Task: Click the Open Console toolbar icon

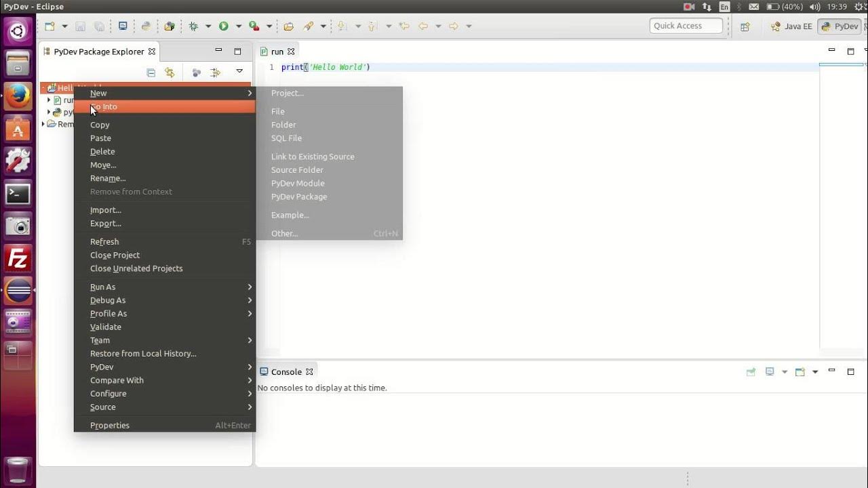Action: (800, 371)
